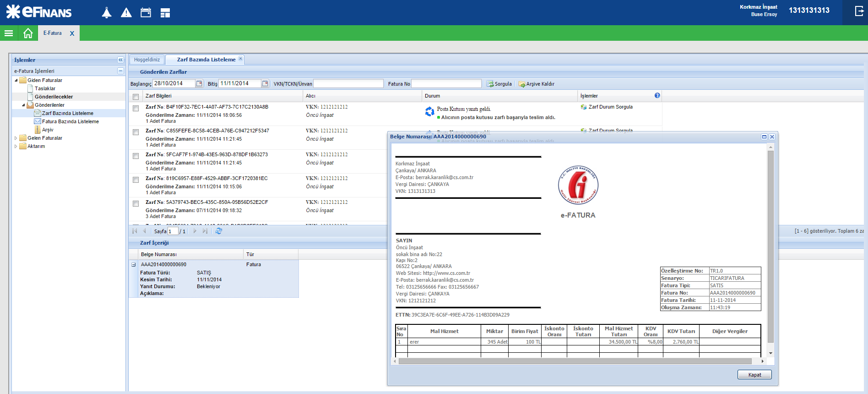Screen dimensions: 868x394
Task: Click the Başlangıç date field
Action: pyautogui.click(x=174, y=83)
